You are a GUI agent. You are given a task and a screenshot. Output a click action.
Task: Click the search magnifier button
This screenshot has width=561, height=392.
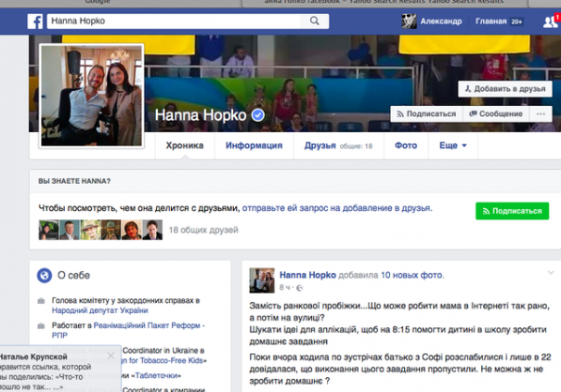point(315,21)
